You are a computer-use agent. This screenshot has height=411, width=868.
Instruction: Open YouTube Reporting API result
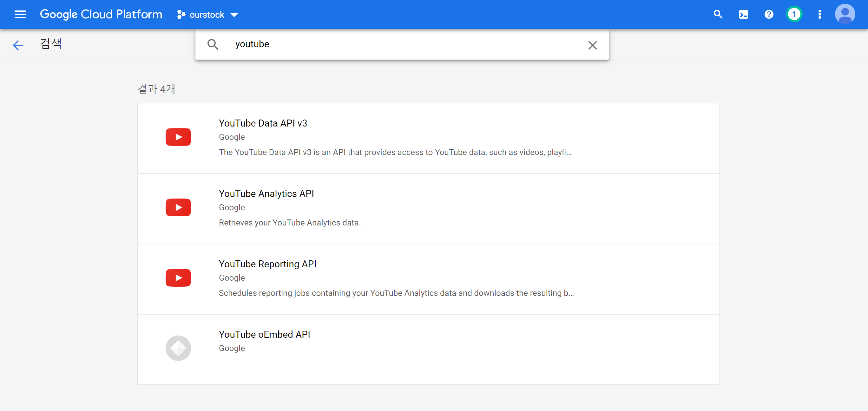[x=428, y=279]
